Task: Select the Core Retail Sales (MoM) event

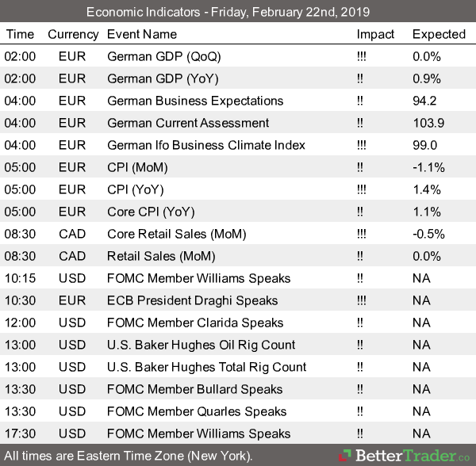Action: point(176,234)
